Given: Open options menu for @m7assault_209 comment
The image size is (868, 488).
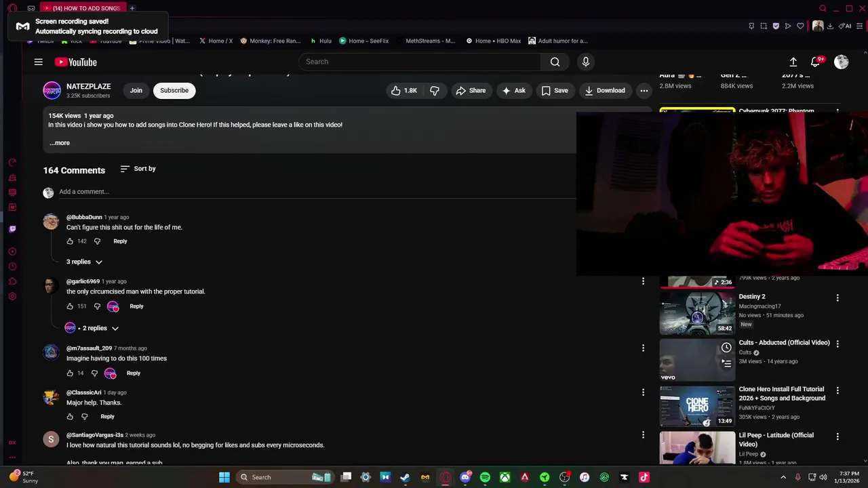Looking at the screenshot, I should point(643,348).
